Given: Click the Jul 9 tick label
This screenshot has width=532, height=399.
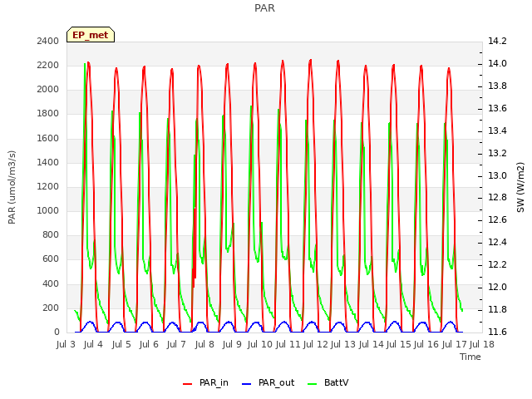Looking at the screenshot, I should 232,345.
